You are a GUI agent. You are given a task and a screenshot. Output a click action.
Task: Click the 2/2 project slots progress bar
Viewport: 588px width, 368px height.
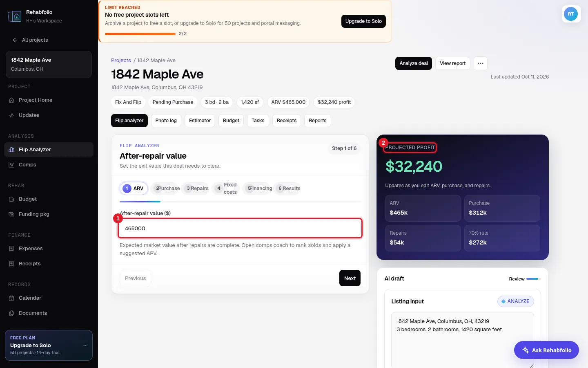point(140,34)
